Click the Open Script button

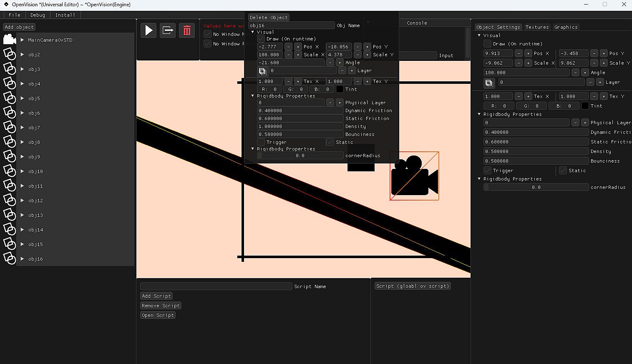point(158,315)
